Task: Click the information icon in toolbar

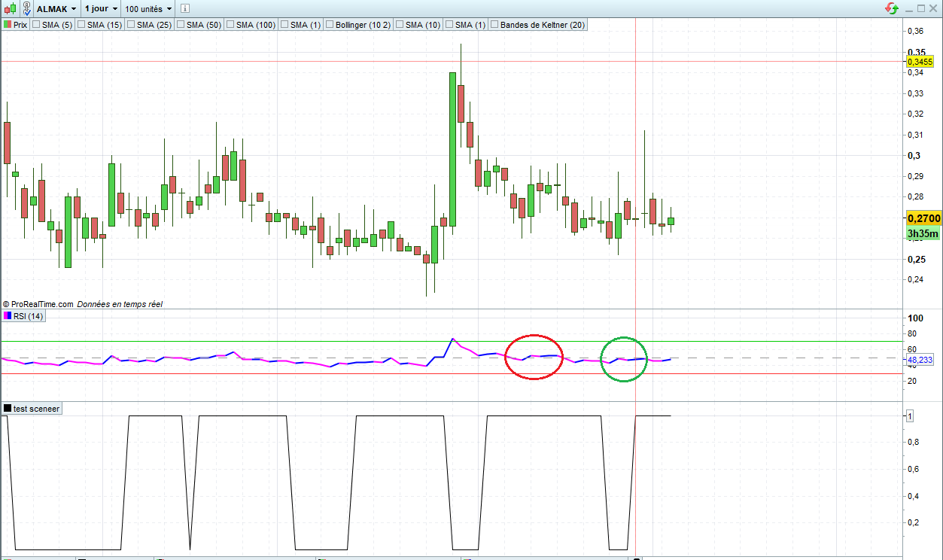Action: (185, 8)
